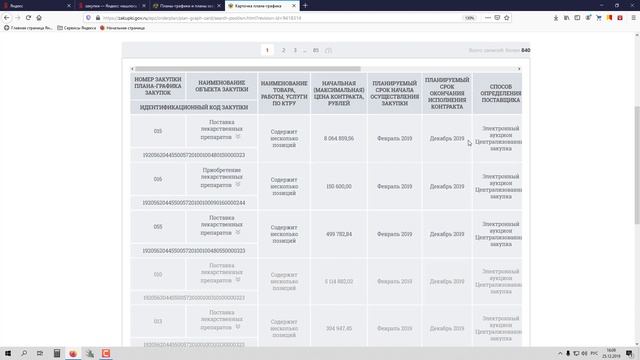Screen dimensions: 640x360
Task: Open 'Сервисы Яндекса' bookmarks folder
Action: click(76, 28)
